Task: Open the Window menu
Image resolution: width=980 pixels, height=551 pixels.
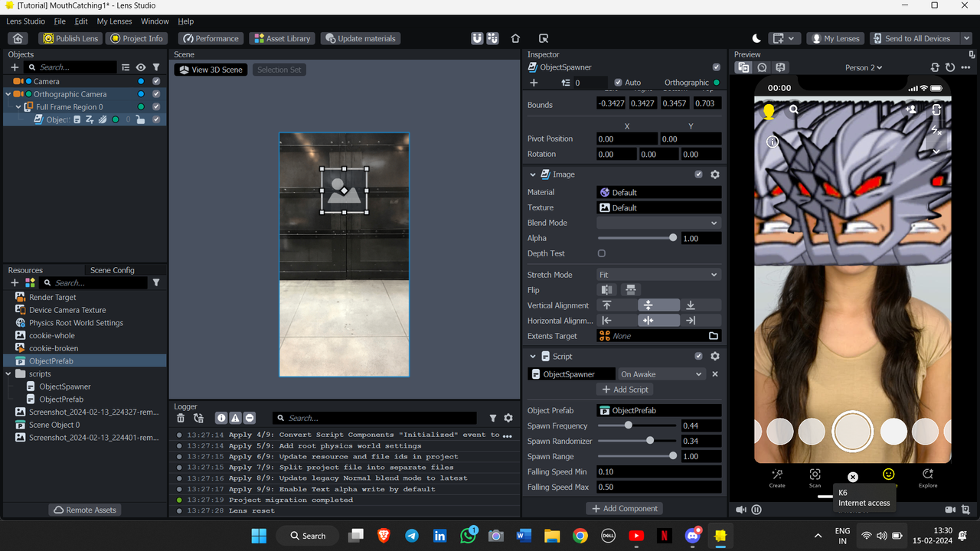Action: pos(155,21)
